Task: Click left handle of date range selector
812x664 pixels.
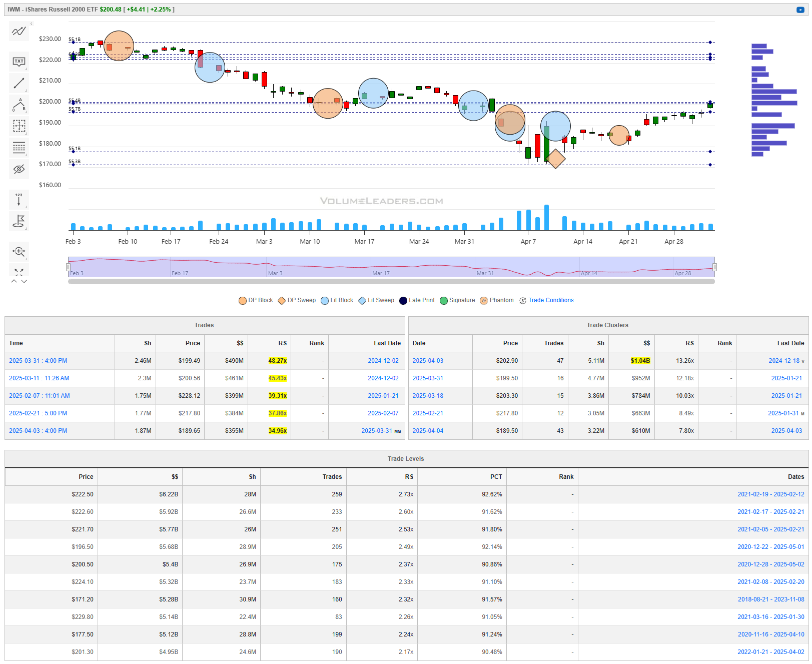Action: 68,267
